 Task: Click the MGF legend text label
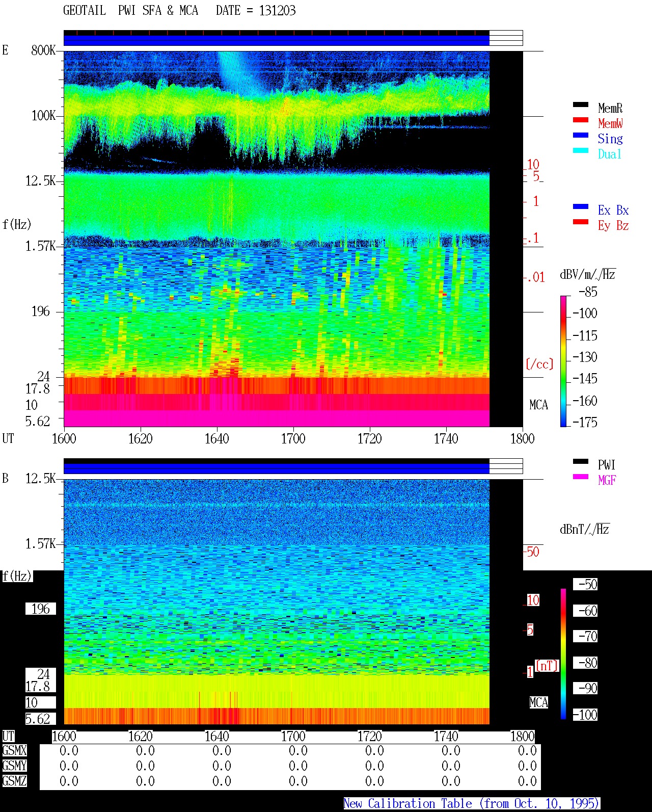tap(607, 480)
